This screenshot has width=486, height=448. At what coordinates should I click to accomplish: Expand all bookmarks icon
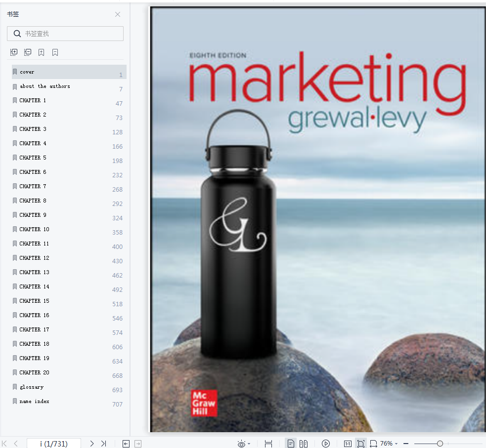[14, 52]
